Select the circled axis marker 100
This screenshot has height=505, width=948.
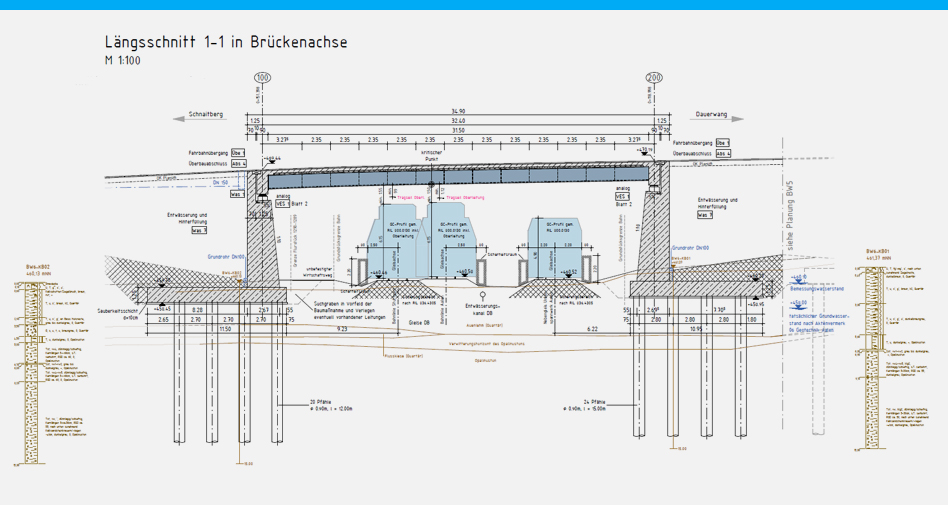tap(262, 77)
